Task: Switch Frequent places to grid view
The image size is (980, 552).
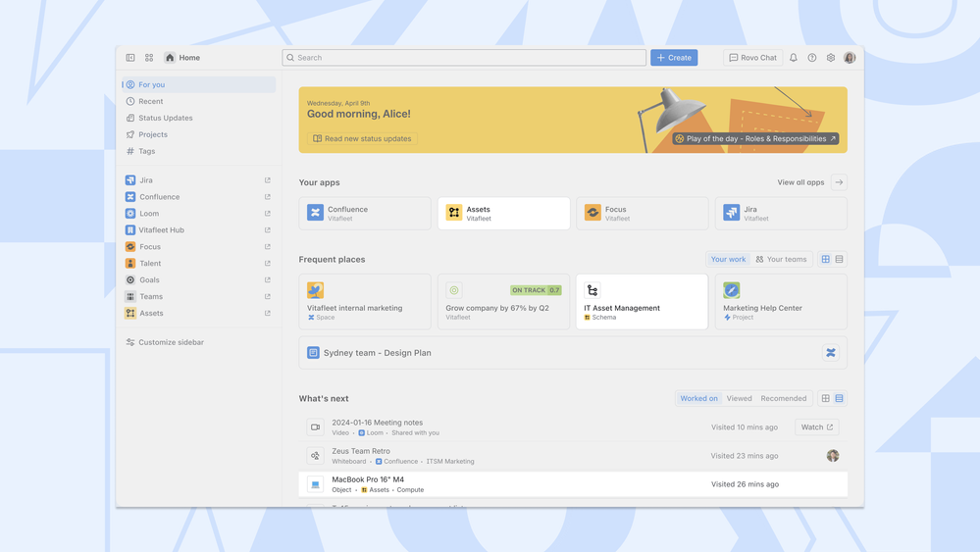Action: click(x=826, y=259)
